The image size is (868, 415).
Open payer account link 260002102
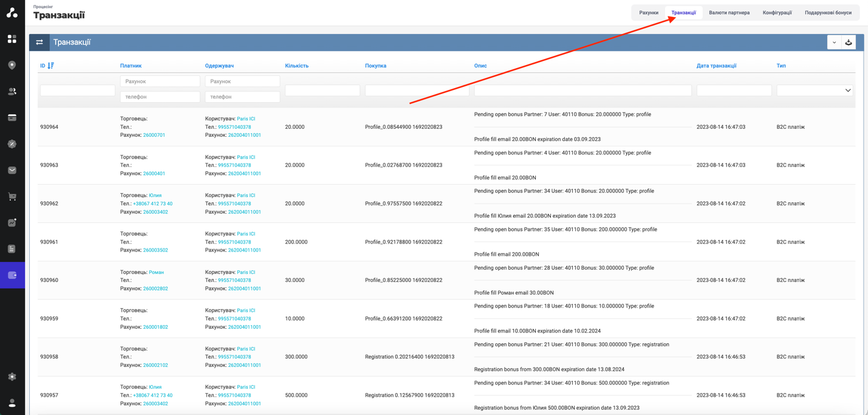click(155, 365)
